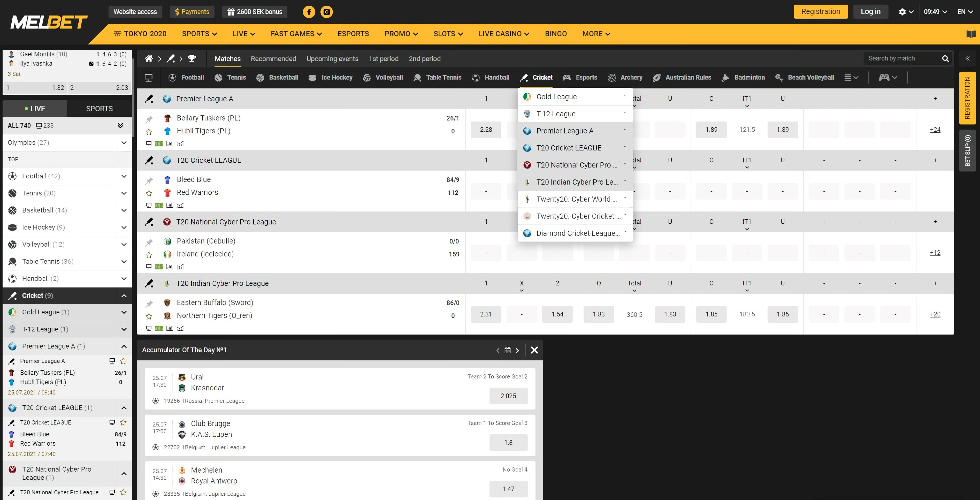Collapse the Cricket section in the left sidebar
980x500 pixels.
coord(124,295)
